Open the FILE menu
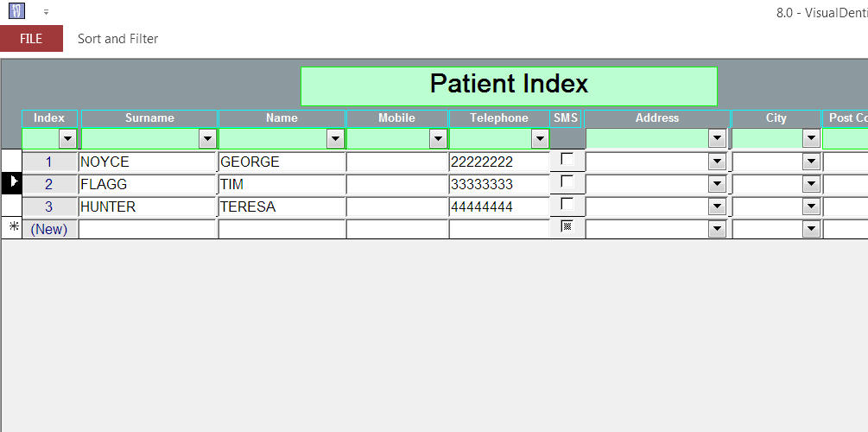 [x=32, y=38]
